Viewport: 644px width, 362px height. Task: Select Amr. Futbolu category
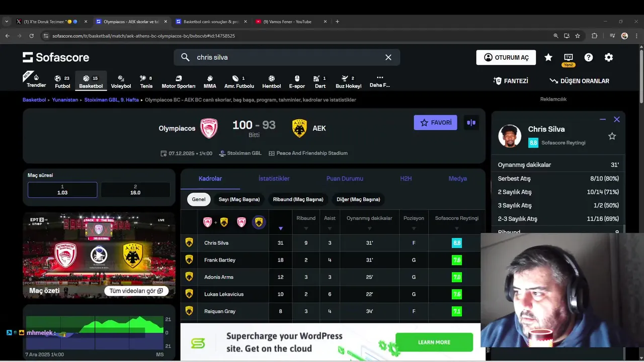(x=239, y=81)
